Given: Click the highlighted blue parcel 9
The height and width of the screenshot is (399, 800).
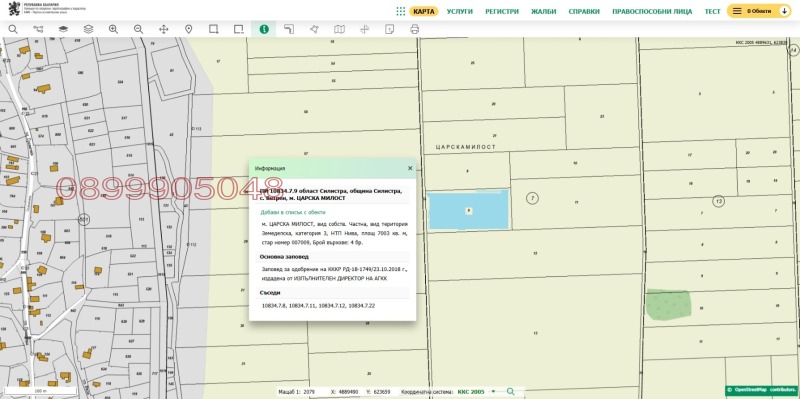Looking at the screenshot, I should pyautogui.click(x=468, y=210).
